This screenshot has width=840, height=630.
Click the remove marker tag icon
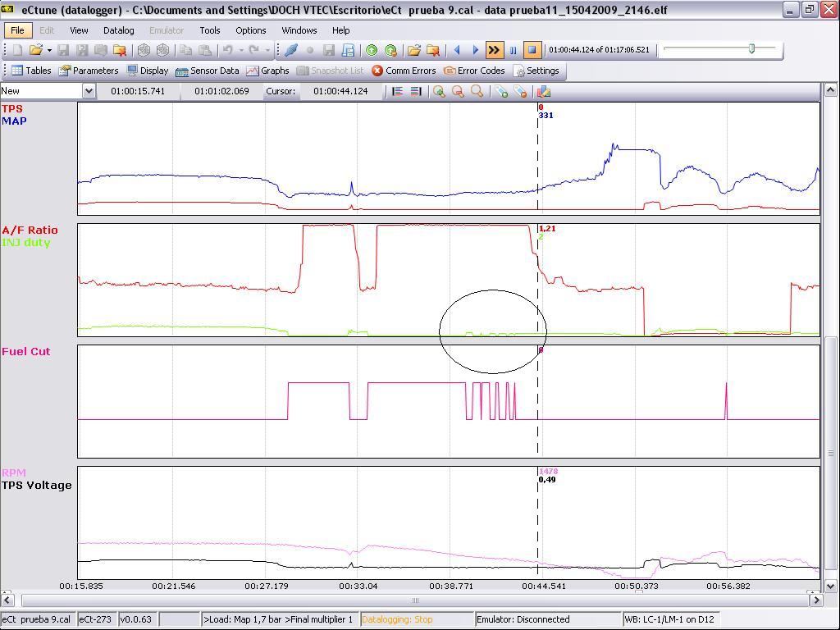click(x=520, y=92)
